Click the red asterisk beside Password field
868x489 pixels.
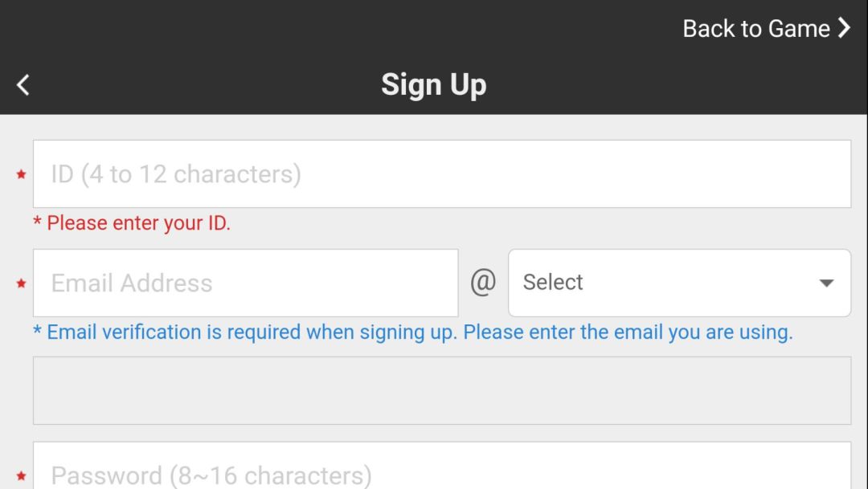click(21, 475)
